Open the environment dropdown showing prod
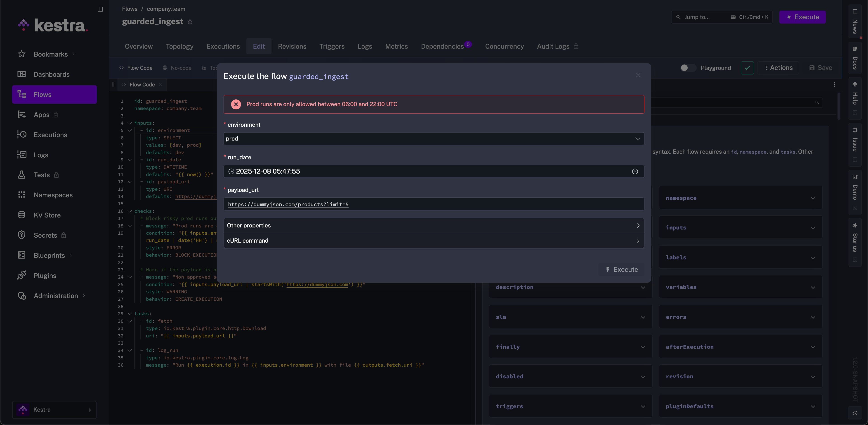868x425 pixels. pos(433,139)
